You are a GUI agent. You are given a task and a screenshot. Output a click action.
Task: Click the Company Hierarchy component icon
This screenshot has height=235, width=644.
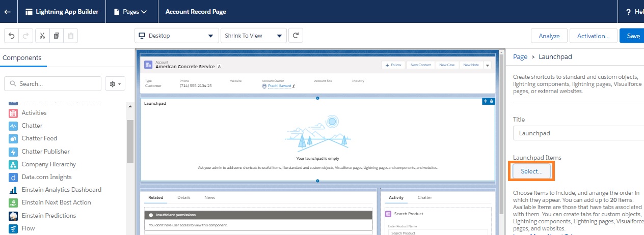(x=13, y=164)
